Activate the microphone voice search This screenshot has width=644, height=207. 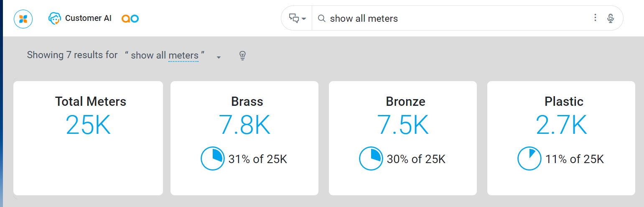coord(611,18)
